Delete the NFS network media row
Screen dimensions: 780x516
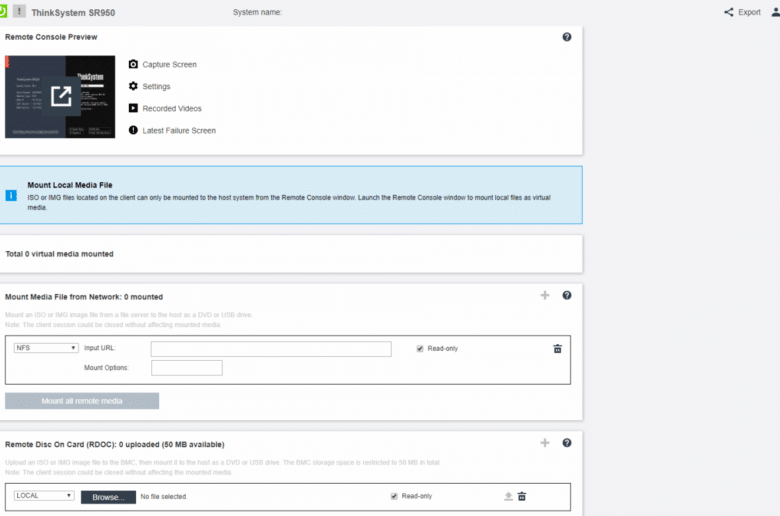558,349
